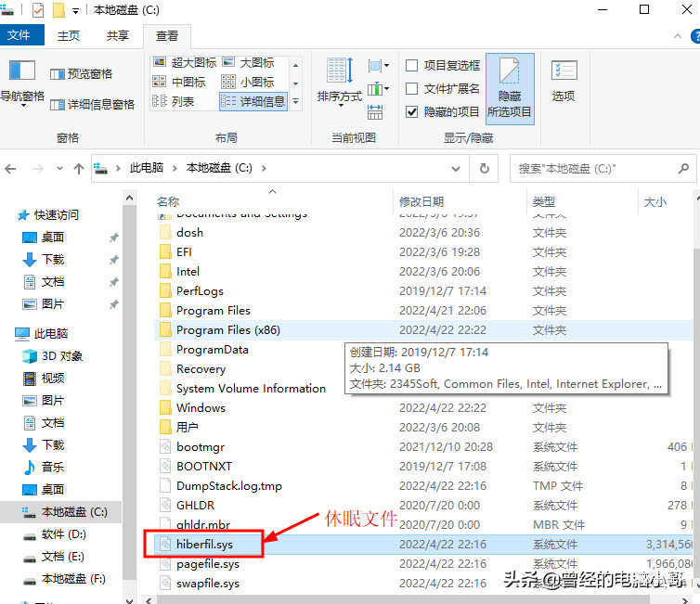Open 软件 (D:) drive in navigation pane
The width and height of the screenshot is (700, 604).
(63, 534)
